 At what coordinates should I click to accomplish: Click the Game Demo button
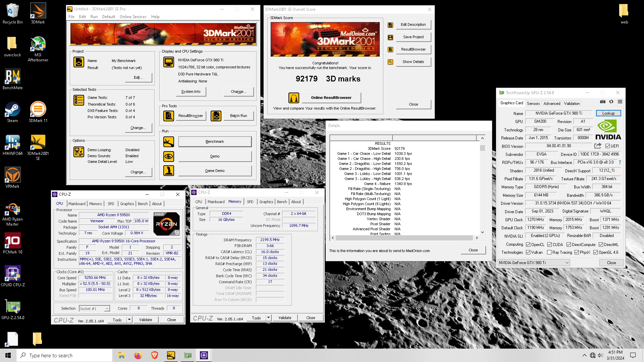pyautogui.click(x=215, y=171)
